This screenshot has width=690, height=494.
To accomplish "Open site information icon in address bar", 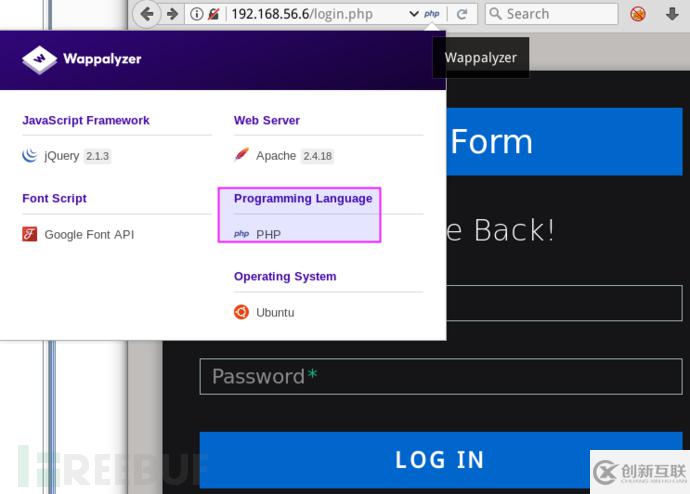I will pos(196,14).
